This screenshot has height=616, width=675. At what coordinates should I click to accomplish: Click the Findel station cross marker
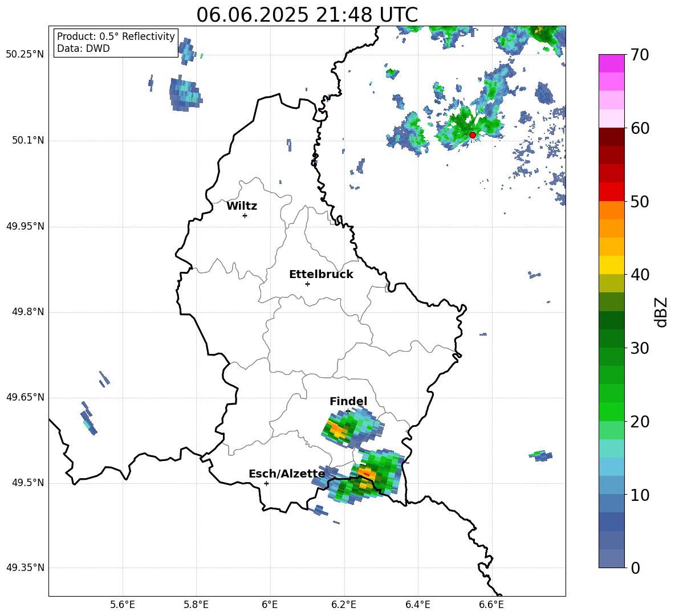click(348, 411)
